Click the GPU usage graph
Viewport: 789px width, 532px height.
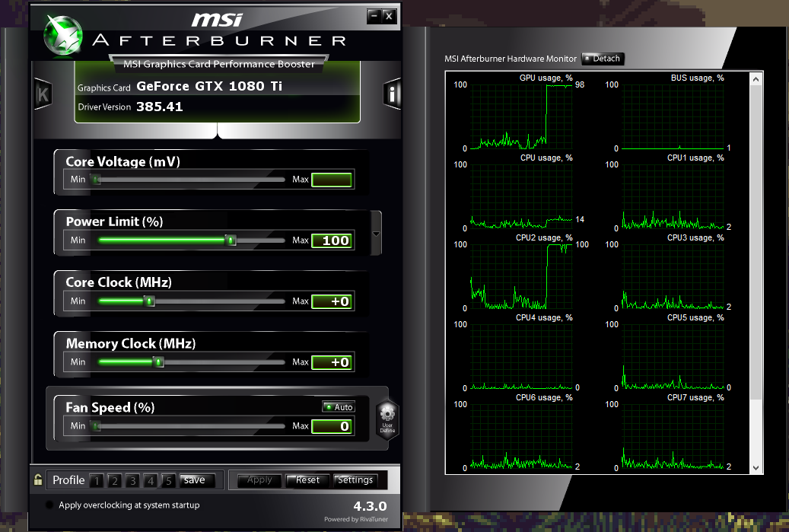[x=521, y=116]
